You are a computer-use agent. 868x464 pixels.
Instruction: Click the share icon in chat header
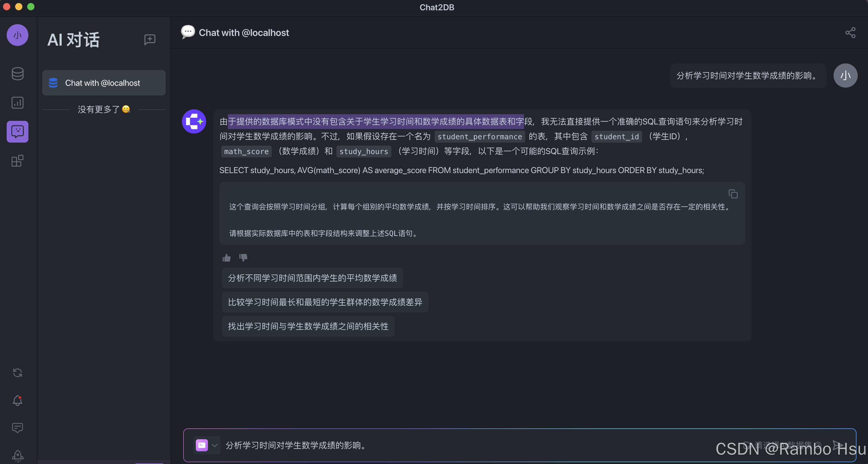point(850,33)
